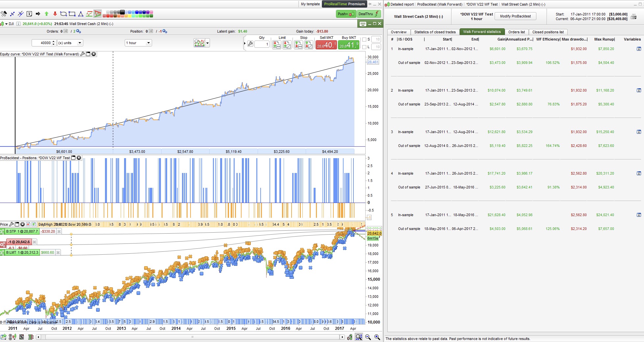Select the ellipse drawing tool

tap(64, 14)
